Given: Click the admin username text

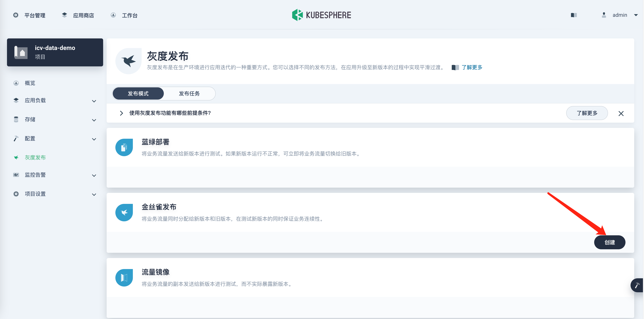Looking at the screenshot, I should (x=620, y=15).
